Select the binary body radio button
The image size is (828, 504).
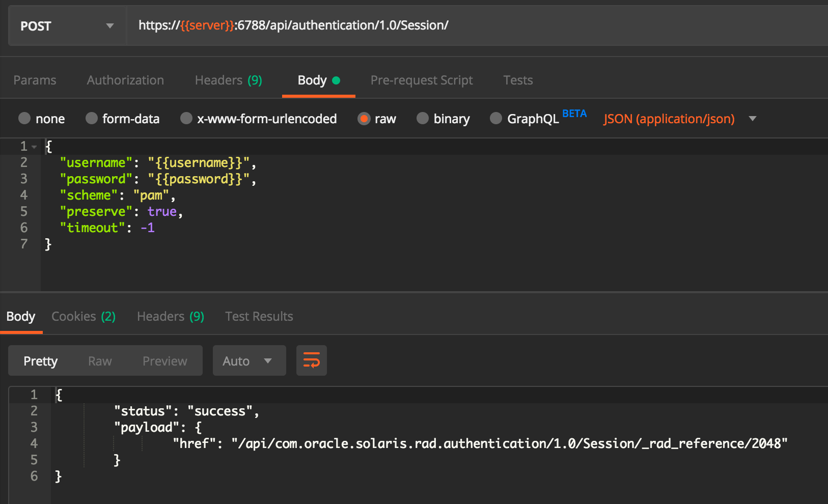423,119
